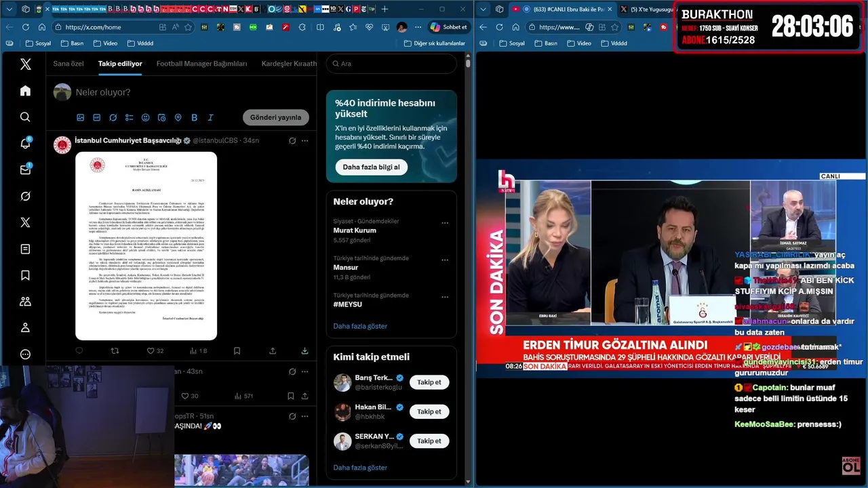Open X Home from the sidebar
The width and height of the screenshot is (868, 488).
[25, 91]
